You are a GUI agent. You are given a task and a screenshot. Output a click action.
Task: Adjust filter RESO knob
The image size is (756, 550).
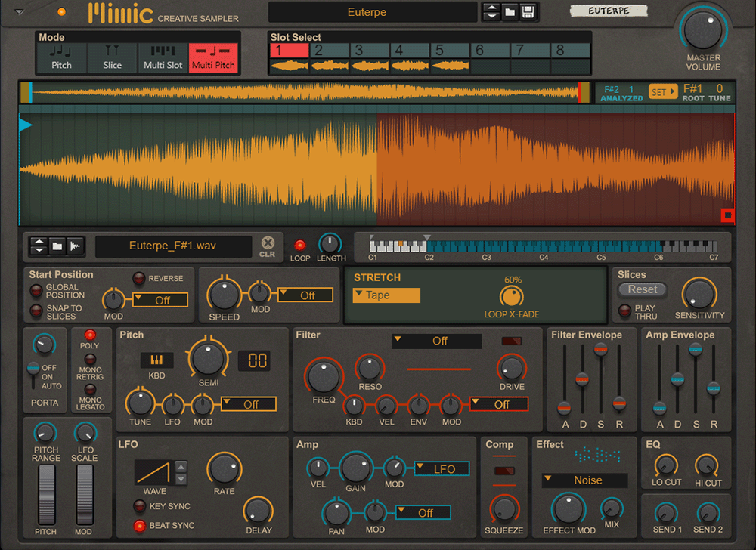coord(370,369)
